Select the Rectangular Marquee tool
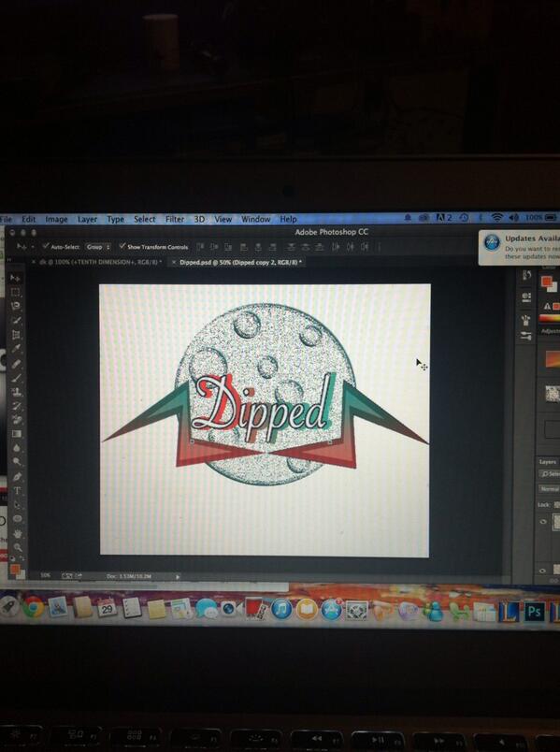This screenshot has width=560, height=752. [15, 292]
